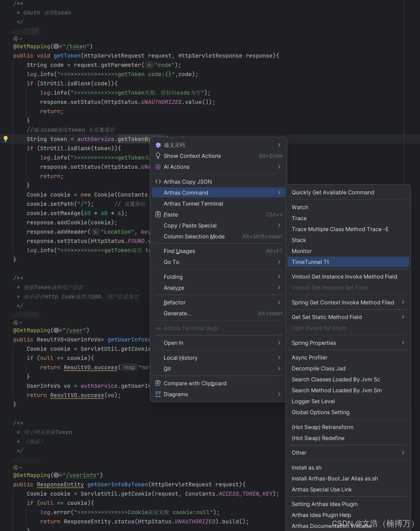Image resolution: width=420 pixels, height=531 pixels.
Task: Click the "/token" URL mapping link
Action: pos(76,46)
